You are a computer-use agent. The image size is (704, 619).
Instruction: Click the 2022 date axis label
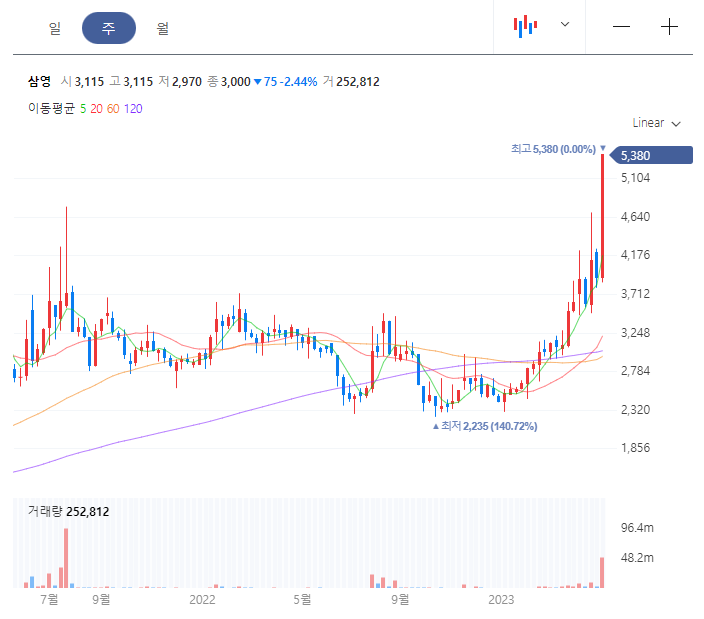click(202, 600)
